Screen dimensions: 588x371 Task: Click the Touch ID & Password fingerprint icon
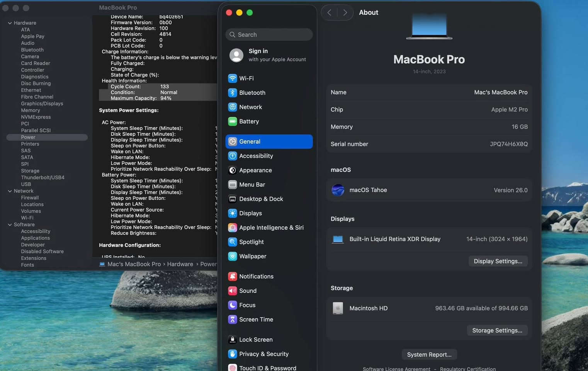[232, 368]
